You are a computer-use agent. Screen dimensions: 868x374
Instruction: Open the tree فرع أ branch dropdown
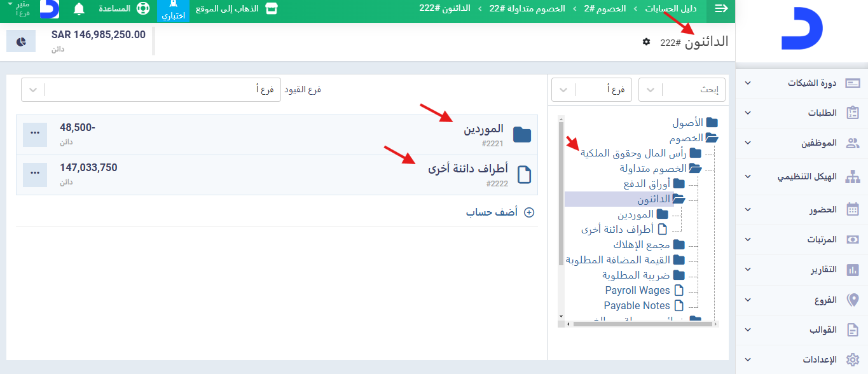[592, 90]
